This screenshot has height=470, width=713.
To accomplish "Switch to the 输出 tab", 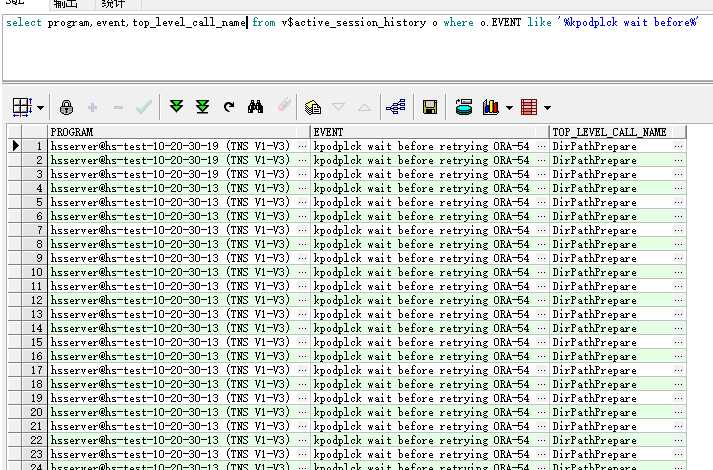I will coord(65,4).
